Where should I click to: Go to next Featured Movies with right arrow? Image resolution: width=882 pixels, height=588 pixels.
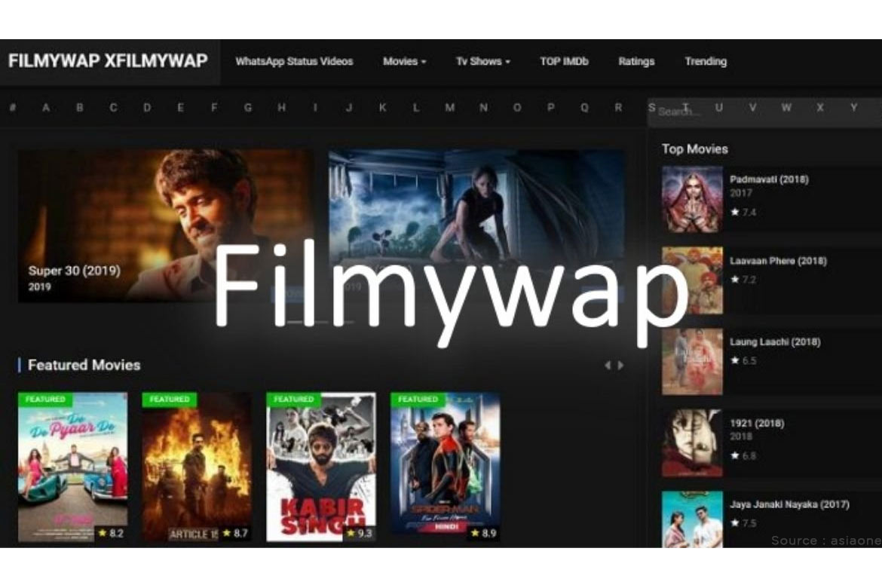(x=621, y=365)
